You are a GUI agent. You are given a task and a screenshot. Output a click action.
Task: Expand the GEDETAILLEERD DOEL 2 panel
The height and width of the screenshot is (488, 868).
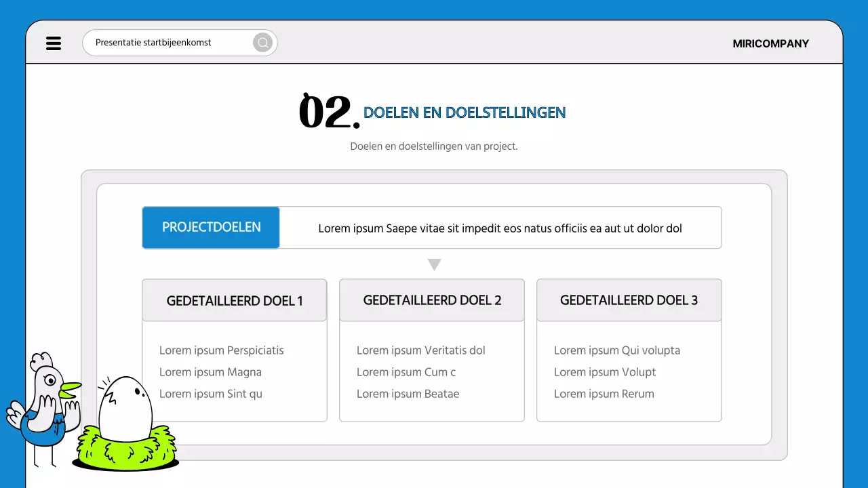pyautogui.click(x=431, y=300)
